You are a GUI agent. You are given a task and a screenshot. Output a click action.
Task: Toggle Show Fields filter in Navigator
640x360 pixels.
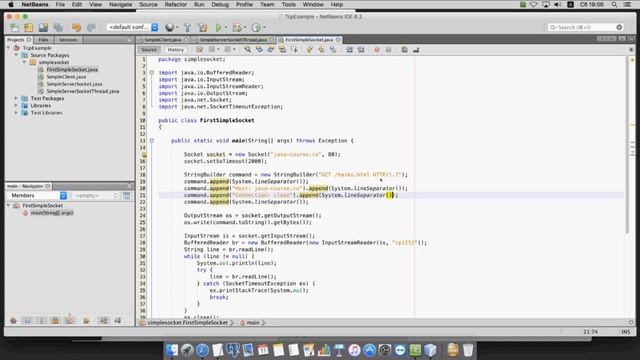point(27,321)
